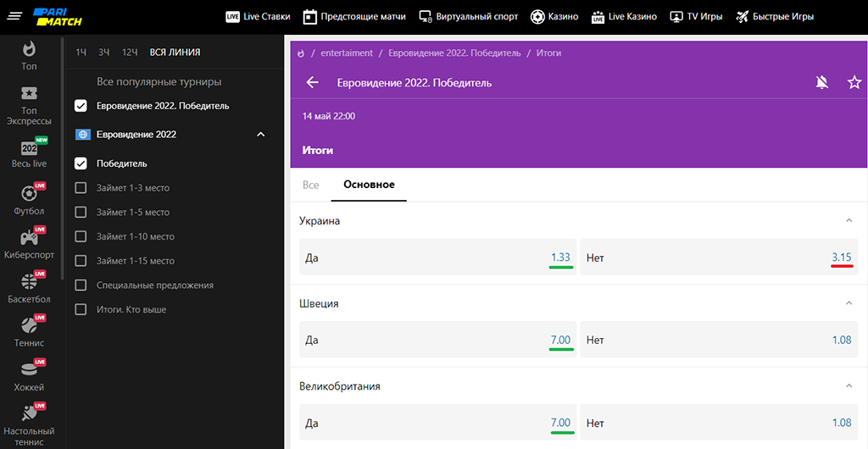Screen dimensions: 868x449
Task: Select the 1Ч time filter
Action: (x=81, y=53)
